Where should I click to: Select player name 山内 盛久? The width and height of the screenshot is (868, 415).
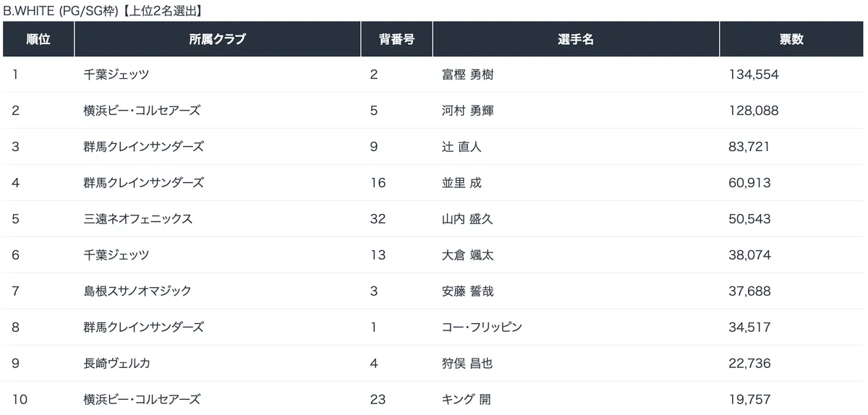click(x=467, y=219)
